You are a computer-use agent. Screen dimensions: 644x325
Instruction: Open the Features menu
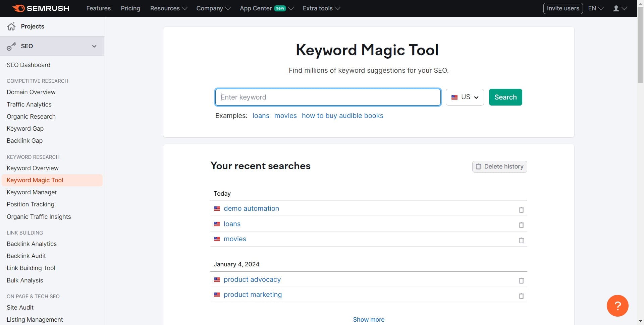pyautogui.click(x=98, y=8)
